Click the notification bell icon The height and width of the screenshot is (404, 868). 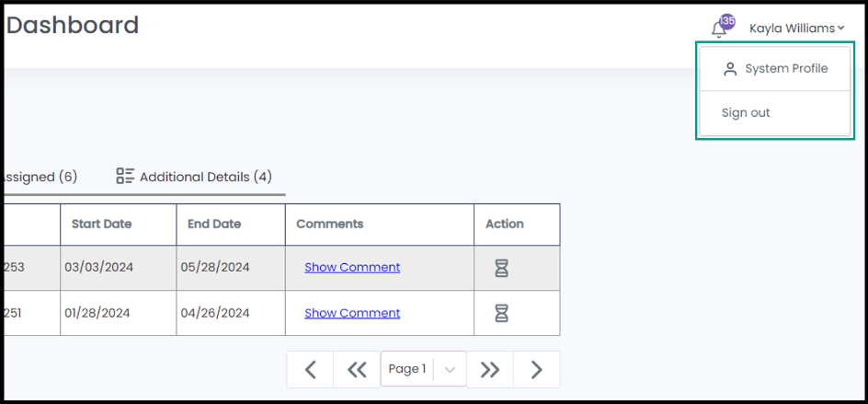[718, 30]
